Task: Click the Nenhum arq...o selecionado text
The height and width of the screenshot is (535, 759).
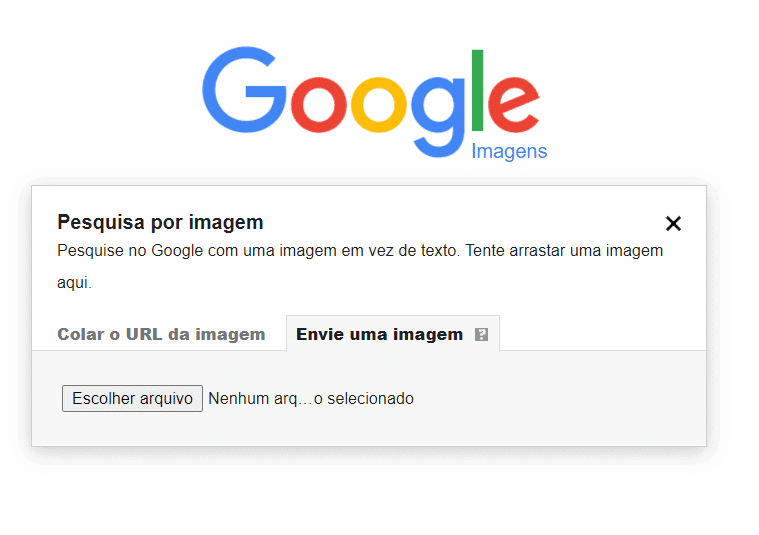Action: pyautogui.click(x=311, y=398)
